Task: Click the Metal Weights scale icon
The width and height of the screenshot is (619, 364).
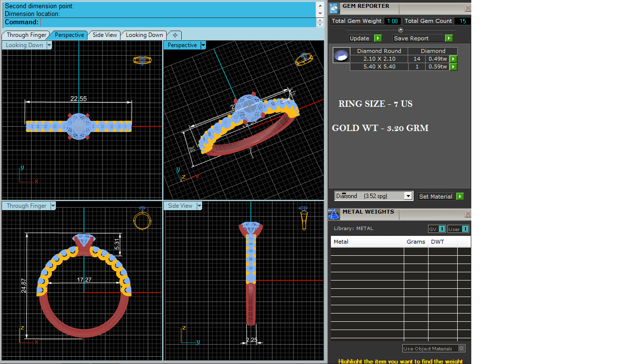Action: pyautogui.click(x=333, y=214)
